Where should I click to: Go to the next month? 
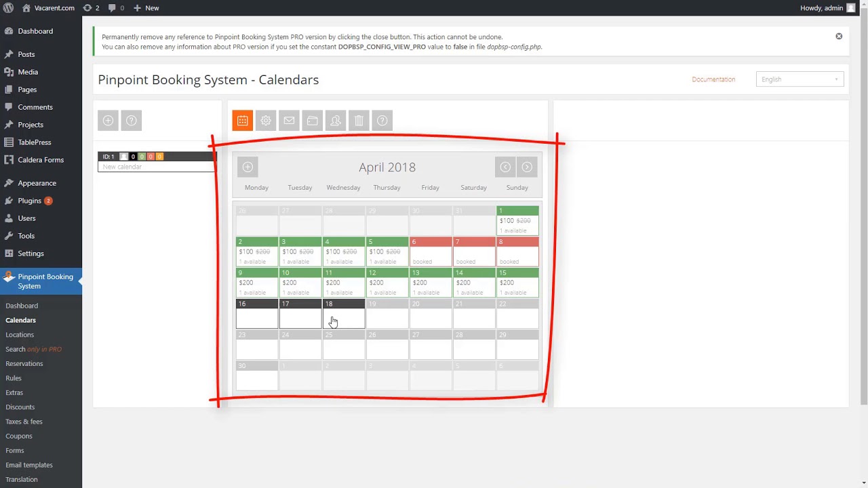click(x=527, y=167)
